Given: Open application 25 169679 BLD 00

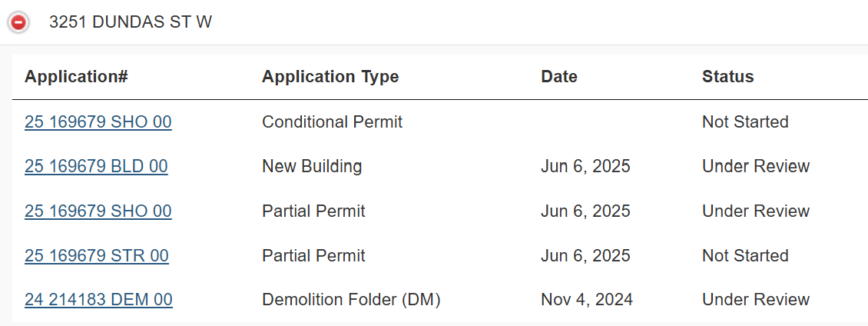Looking at the screenshot, I should click(x=96, y=167).
